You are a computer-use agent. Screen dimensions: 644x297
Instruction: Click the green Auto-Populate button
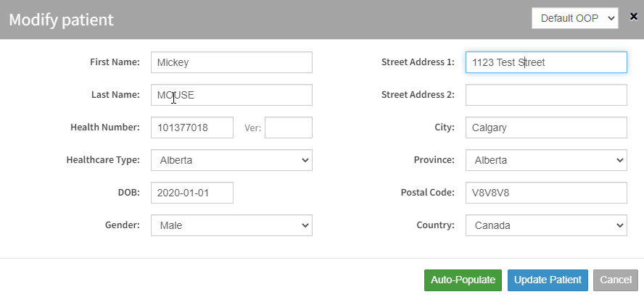[x=463, y=280]
